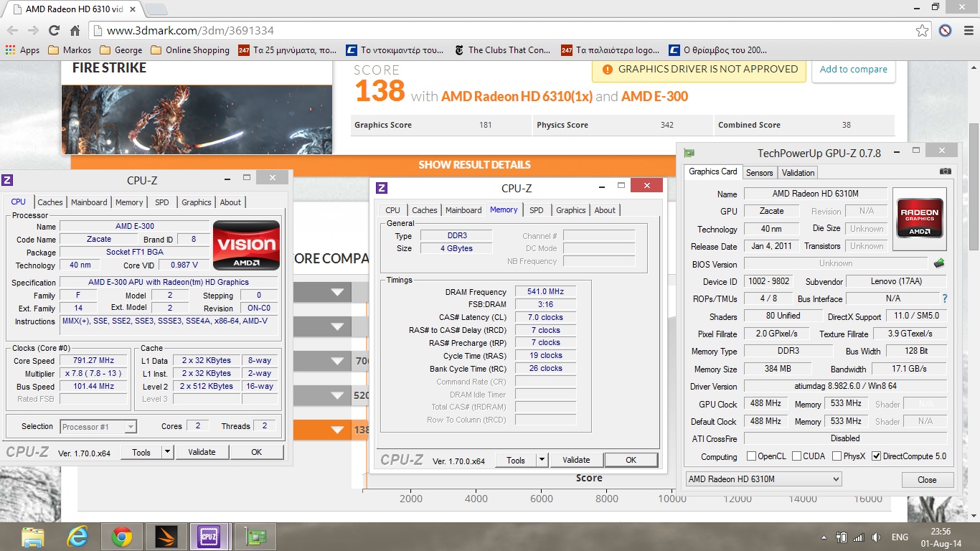Image resolution: width=980 pixels, height=551 pixels.
Task: Open George bookmark folder
Action: (121, 50)
